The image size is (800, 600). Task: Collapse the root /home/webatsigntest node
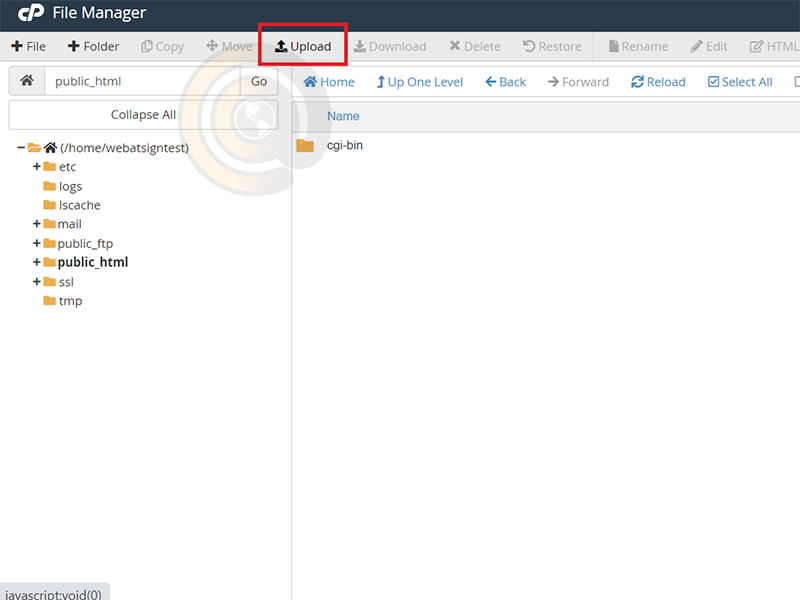tap(21, 148)
